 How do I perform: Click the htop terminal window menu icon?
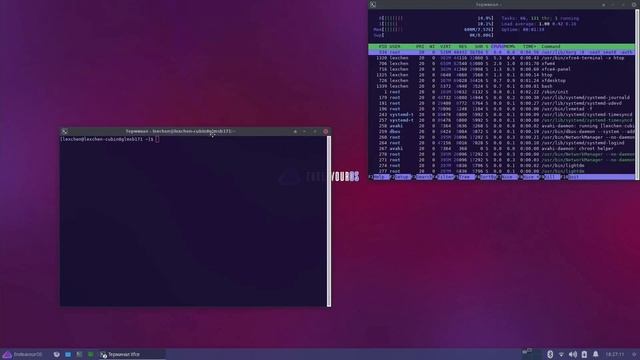[x=373, y=4]
